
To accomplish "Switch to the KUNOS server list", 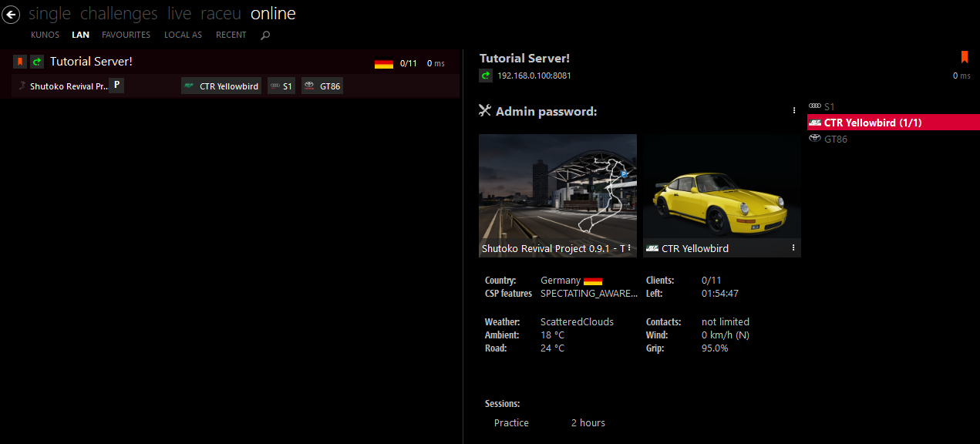I will coord(45,35).
